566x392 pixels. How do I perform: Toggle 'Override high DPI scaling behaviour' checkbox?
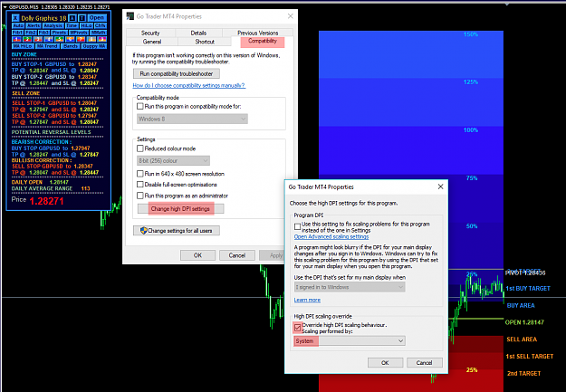[x=297, y=328]
